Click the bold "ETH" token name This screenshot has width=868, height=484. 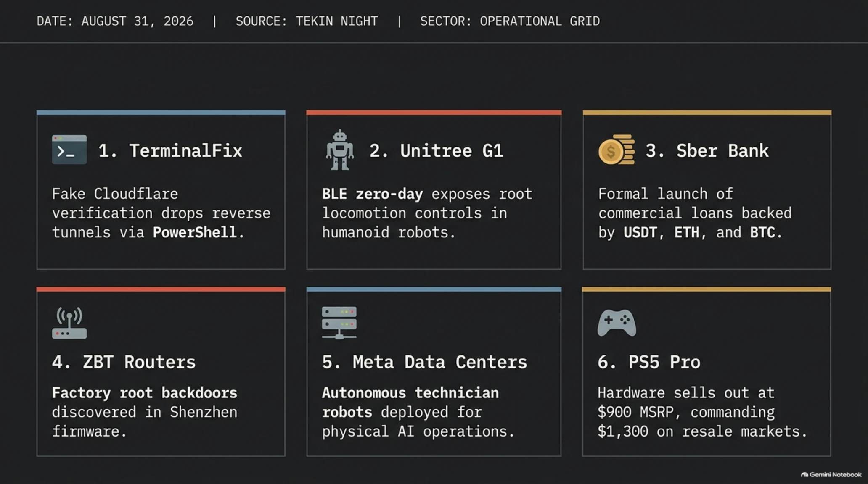pos(686,232)
